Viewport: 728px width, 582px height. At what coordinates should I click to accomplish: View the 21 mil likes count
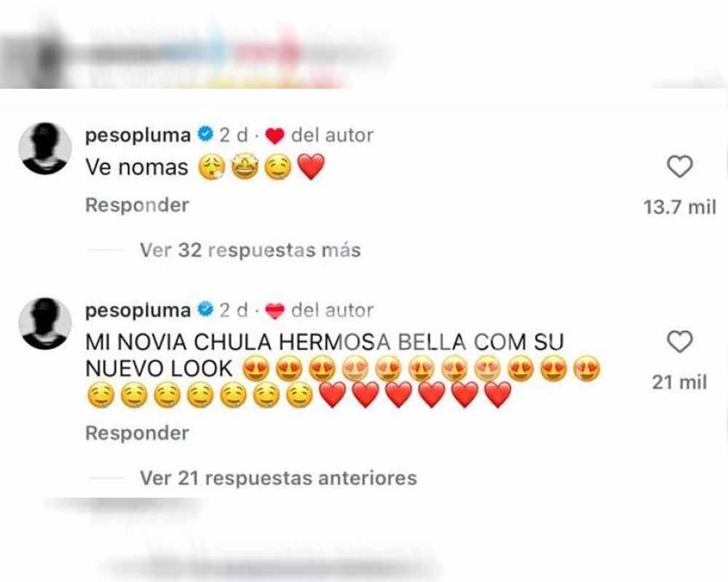(x=680, y=383)
